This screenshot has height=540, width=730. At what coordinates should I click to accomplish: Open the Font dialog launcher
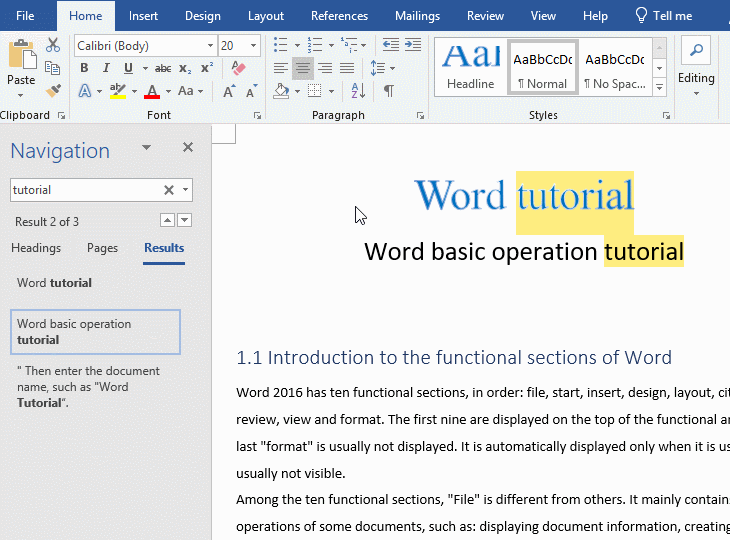[257, 115]
